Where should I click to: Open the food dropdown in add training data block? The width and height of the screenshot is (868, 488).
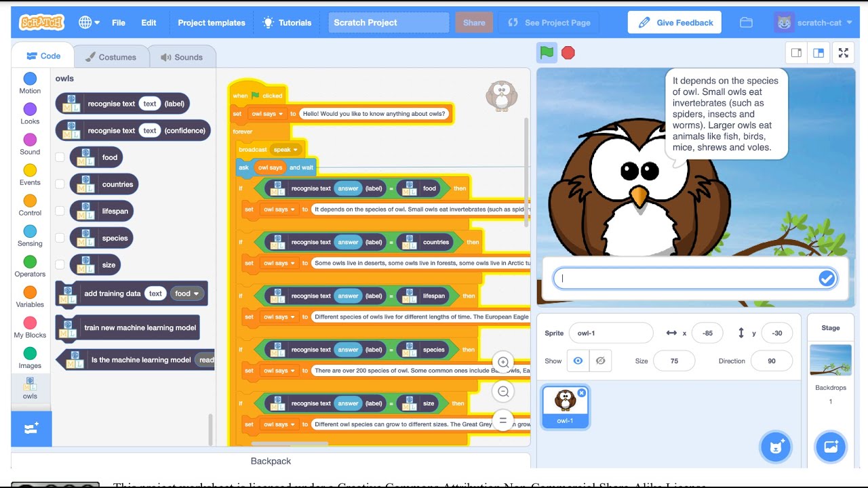187,293
